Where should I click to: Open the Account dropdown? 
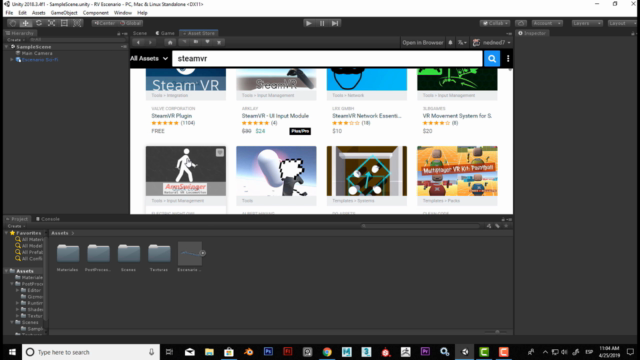click(547, 23)
